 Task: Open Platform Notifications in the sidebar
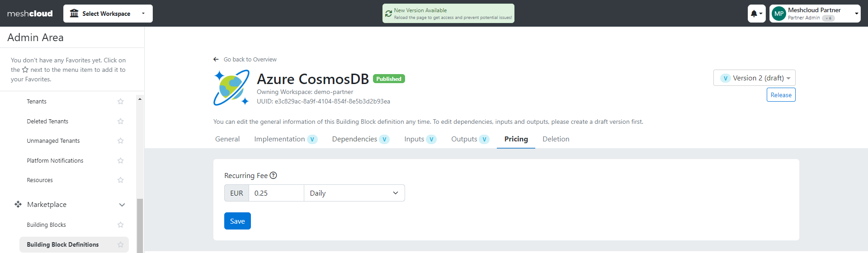pos(55,161)
